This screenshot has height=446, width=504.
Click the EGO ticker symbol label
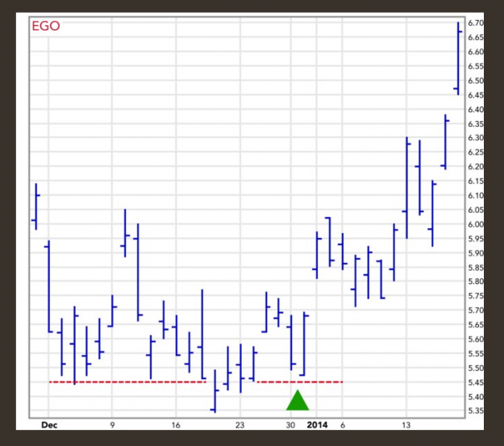pyautogui.click(x=46, y=26)
